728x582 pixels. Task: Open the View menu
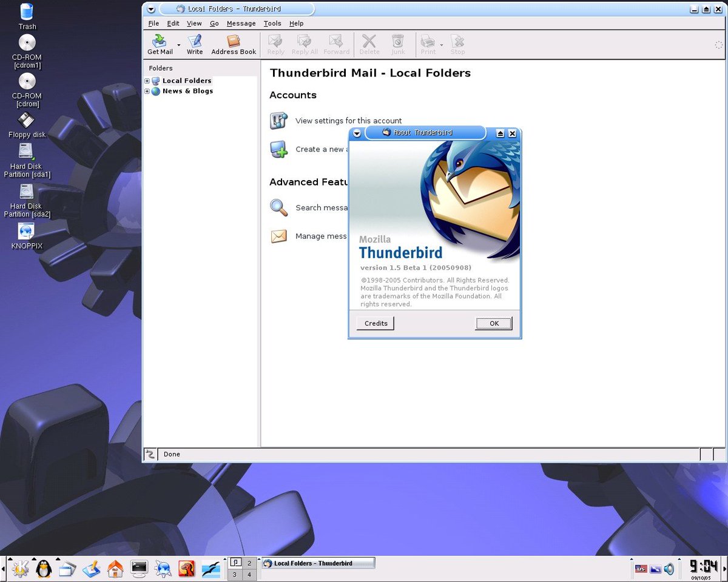194,23
